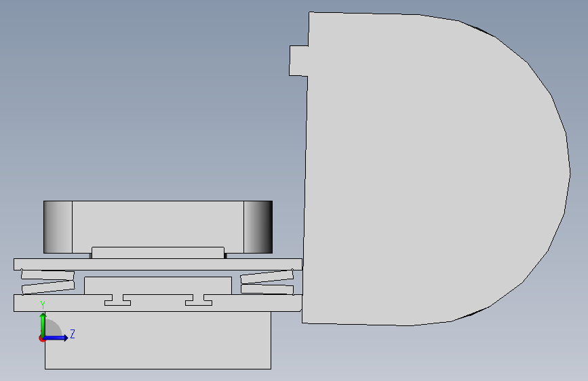Image resolution: width=588 pixels, height=381 pixels.
Task: Select the upper long flat plate
Action: (x=158, y=264)
